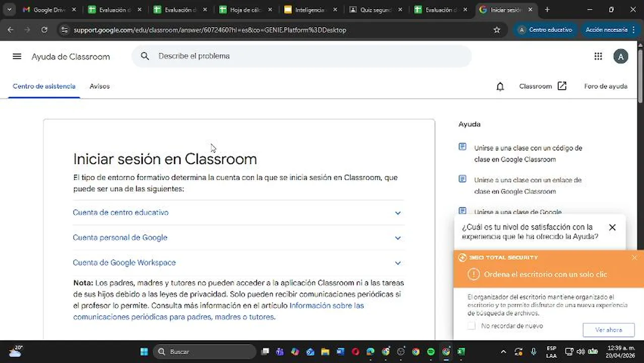Viewport: 644px width, 363px height.
Task: Open the volume tray icon
Action: (581, 351)
